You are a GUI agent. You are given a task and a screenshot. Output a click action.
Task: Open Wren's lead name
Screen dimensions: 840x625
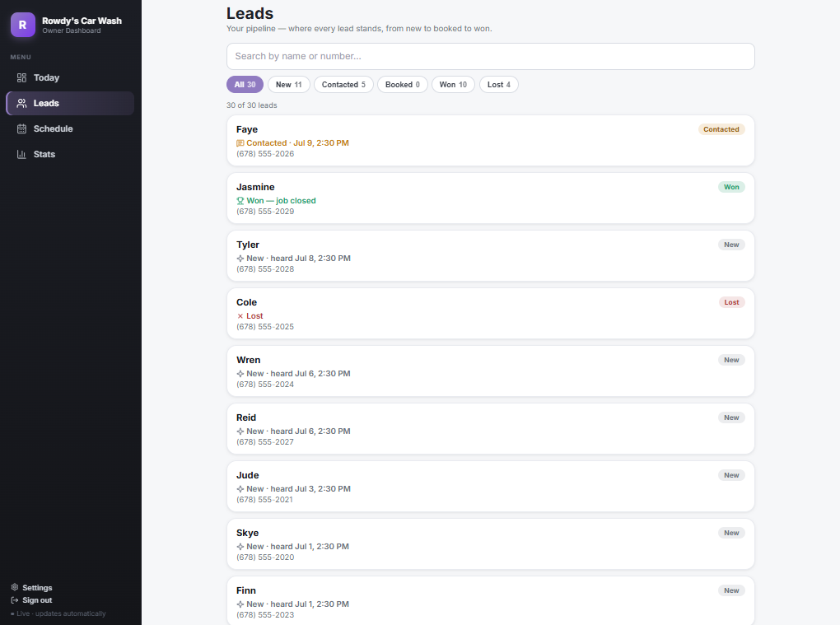pyautogui.click(x=248, y=360)
